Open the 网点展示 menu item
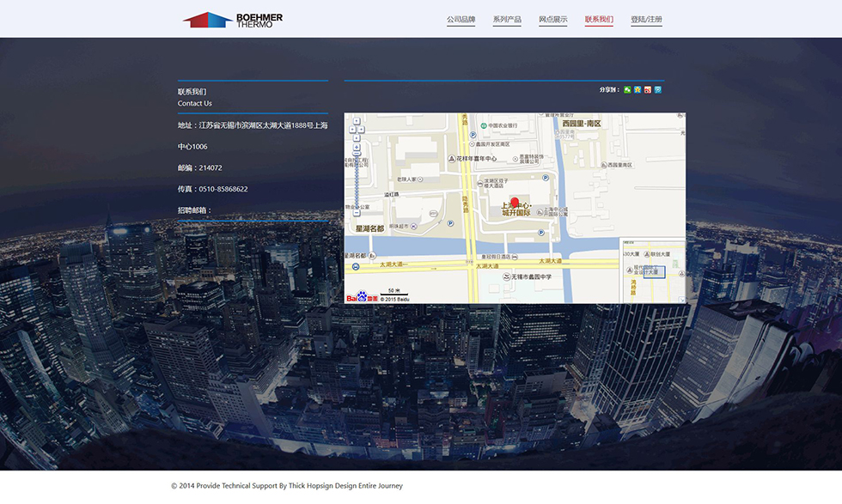842x504 pixels. tap(552, 20)
